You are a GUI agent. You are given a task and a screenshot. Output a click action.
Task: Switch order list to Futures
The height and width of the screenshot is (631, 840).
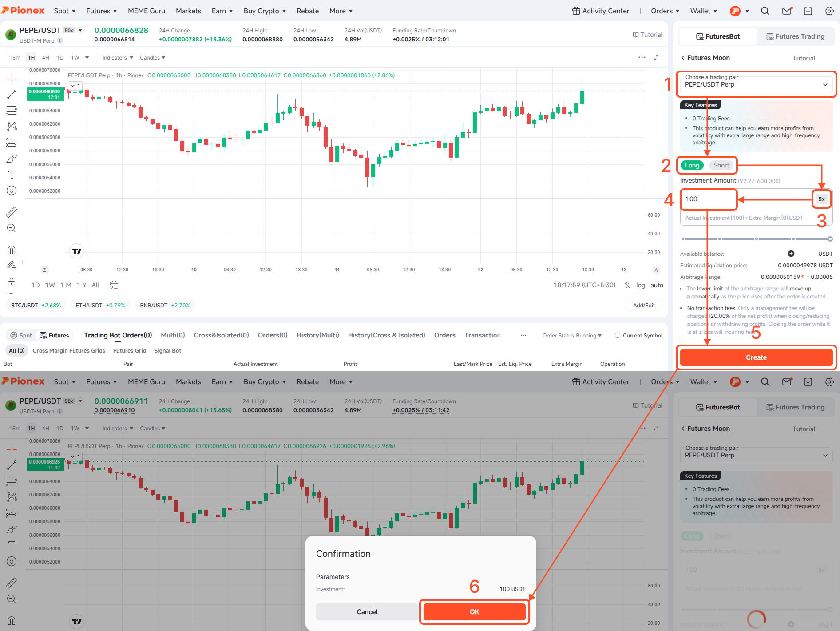click(54, 335)
